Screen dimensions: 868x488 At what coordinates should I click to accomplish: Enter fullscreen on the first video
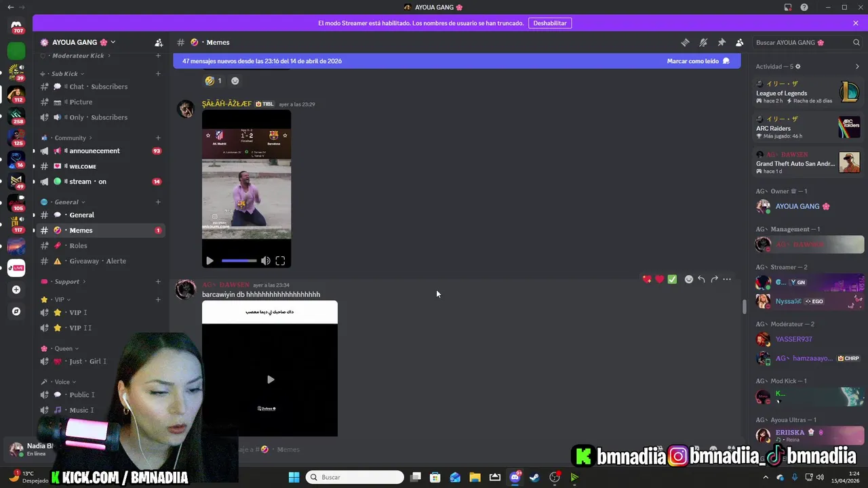click(x=280, y=261)
